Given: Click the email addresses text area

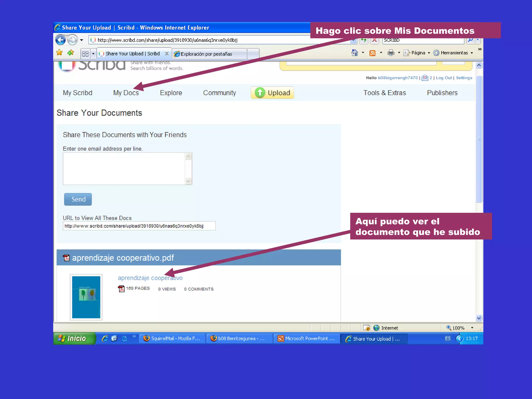Looking at the screenshot, I should pos(124,169).
